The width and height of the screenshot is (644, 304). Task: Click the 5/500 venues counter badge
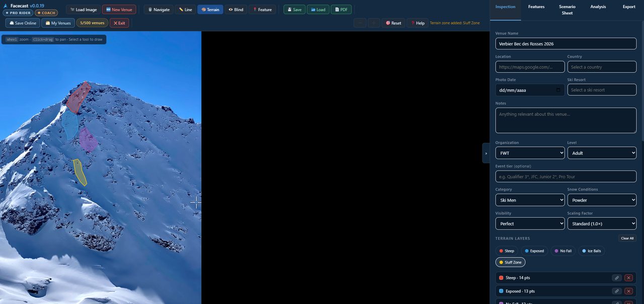pos(92,23)
